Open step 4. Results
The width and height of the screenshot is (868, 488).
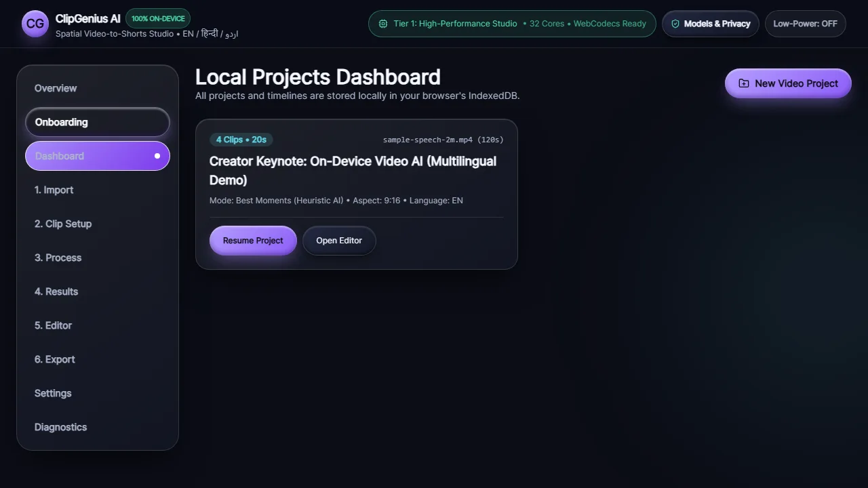pyautogui.click(x=98, y=291)
